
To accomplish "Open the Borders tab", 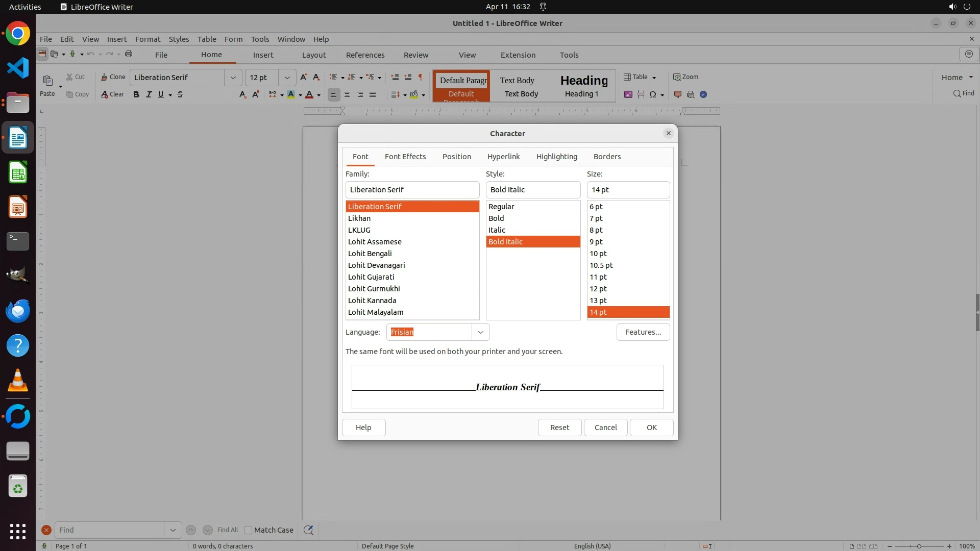I will 607,157.
